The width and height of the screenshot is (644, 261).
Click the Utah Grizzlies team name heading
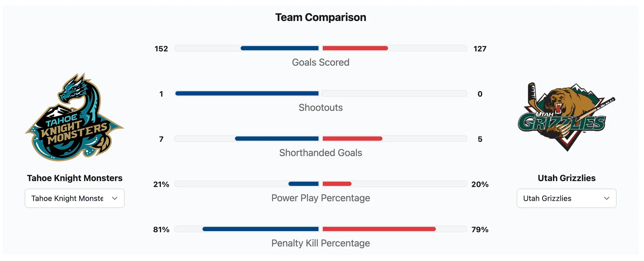[566, 178]
